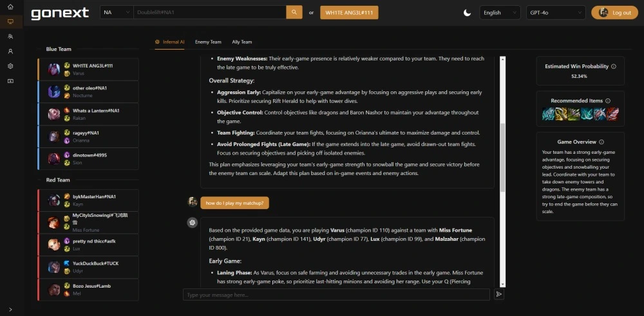This screenshot has height=316, width=644.
Task: Select the monitor icon in the sidebar
Action: 11,22
